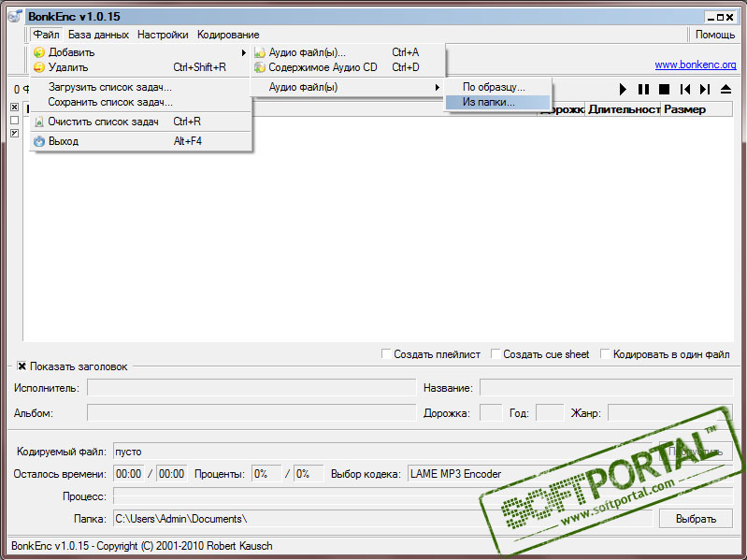Click the Выход menu icon
747x560 pixels.
(39, 141)
